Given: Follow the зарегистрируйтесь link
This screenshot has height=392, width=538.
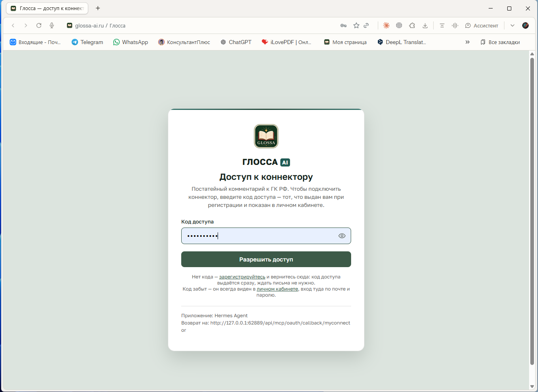Looking at the screenshot, I should pos(242,277).
